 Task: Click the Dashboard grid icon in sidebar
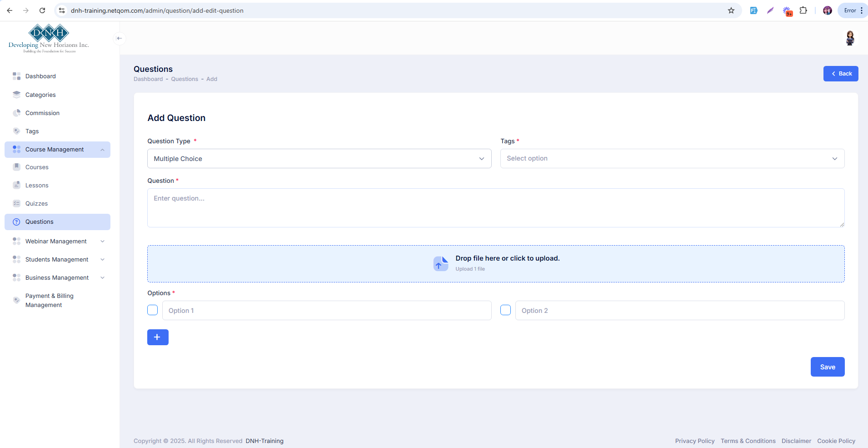coord(17,76)
